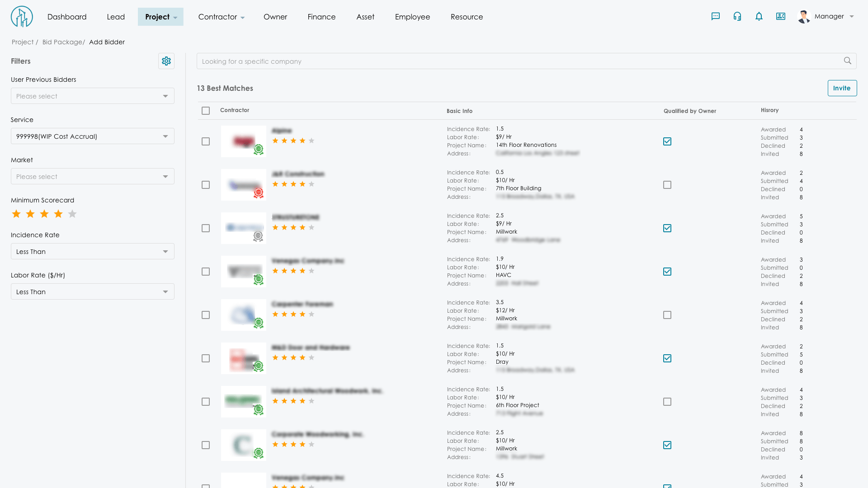The height and width of the screenshot is (488, 868).
Task: Click the company logo icon
Action: click(x=22, y=17)
